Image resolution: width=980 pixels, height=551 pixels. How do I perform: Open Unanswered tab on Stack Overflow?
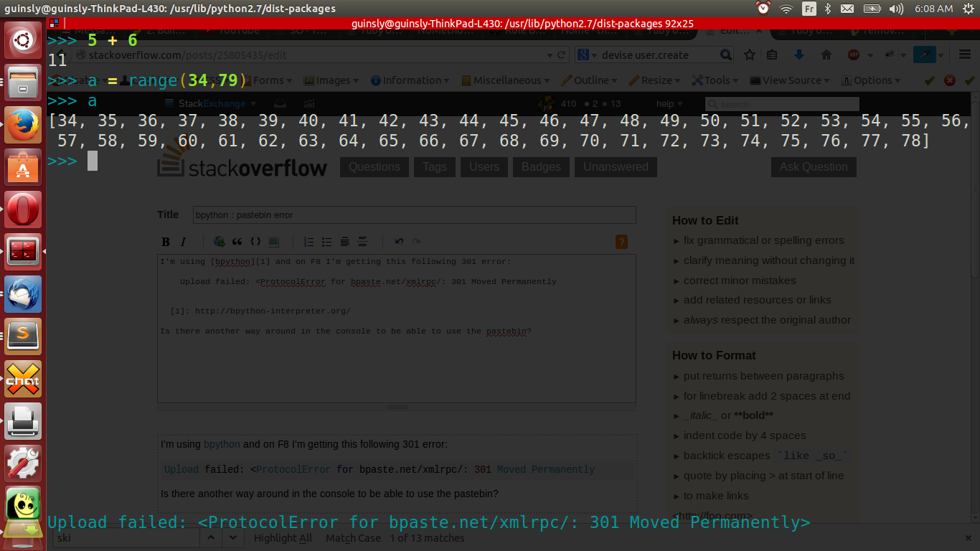click(x=616, y=167)
